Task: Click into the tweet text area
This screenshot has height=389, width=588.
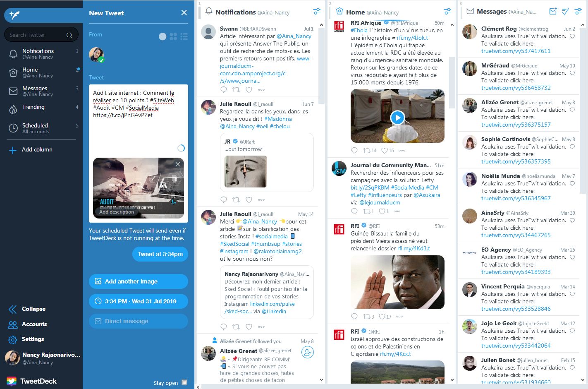Action: click(139, 118)
